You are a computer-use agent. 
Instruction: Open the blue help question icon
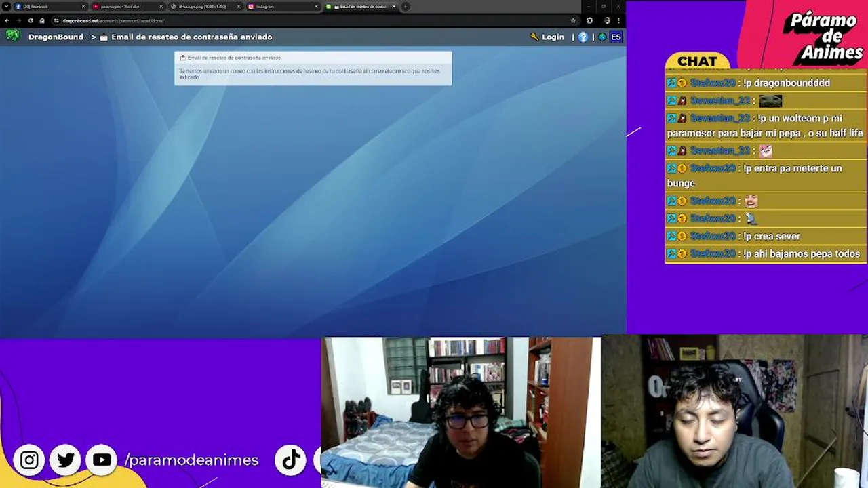click(583, 37)
